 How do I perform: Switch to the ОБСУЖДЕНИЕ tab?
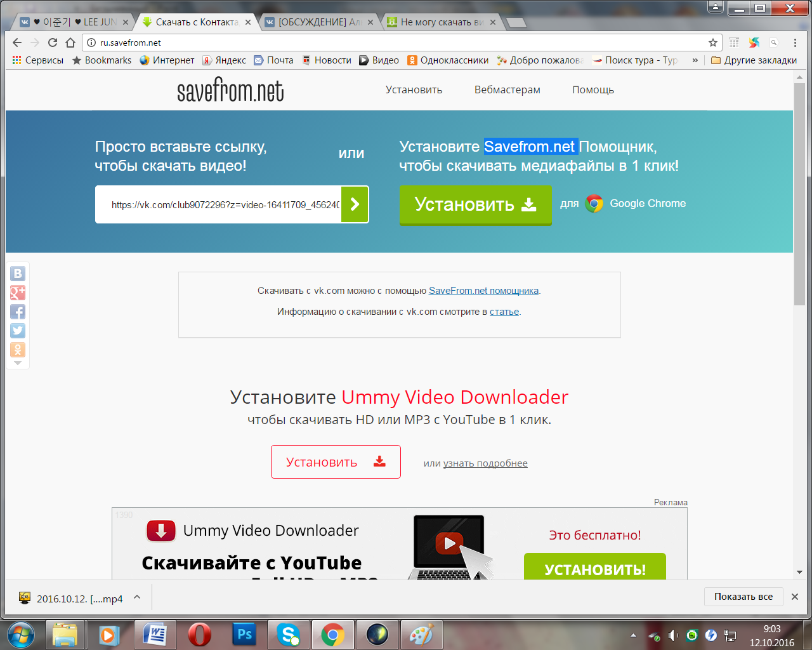(320, 22)
